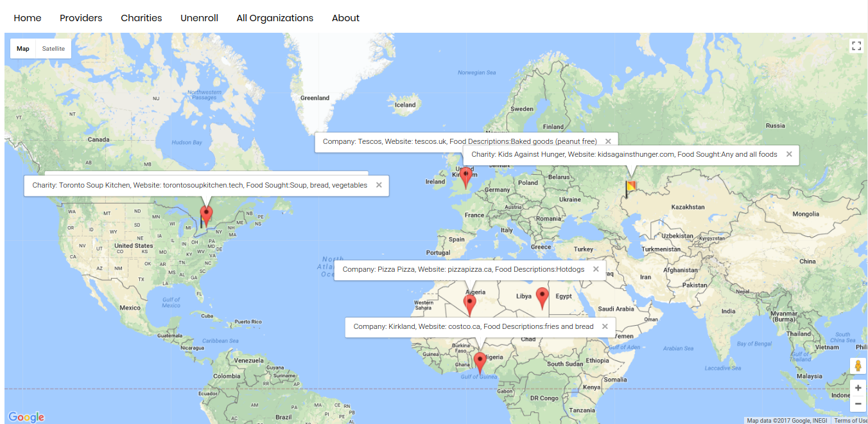
Task: Click the Toronto Soup Kitchen charity text
Action: [200, 185]
